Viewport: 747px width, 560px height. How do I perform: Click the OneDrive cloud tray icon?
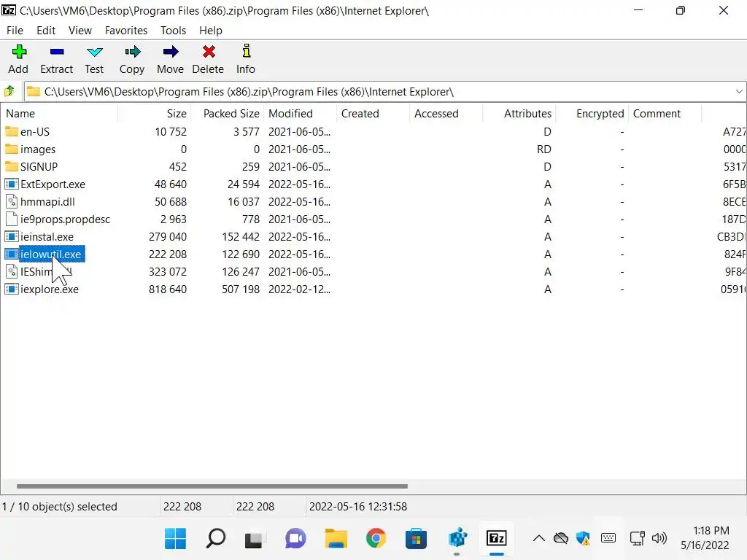[561, 539]
